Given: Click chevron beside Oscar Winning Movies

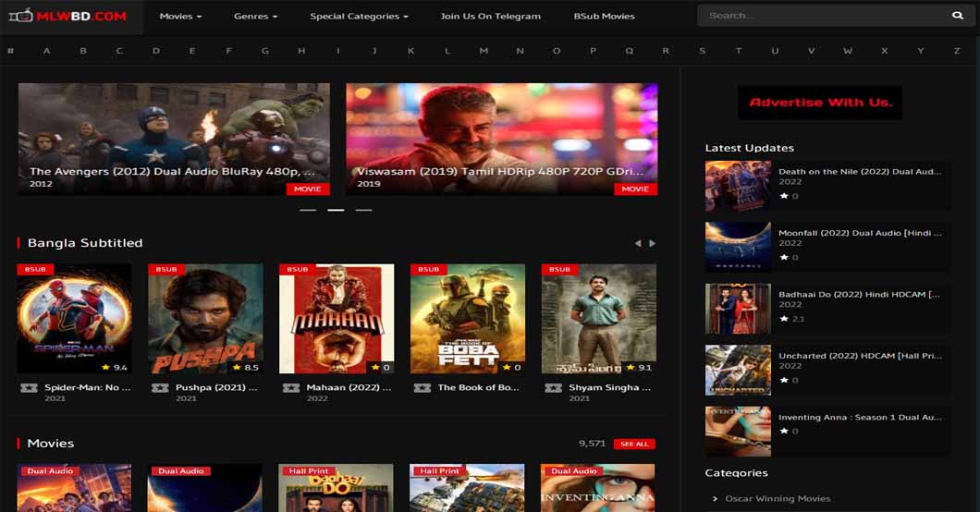Looking at the screenshot, I should click(x=715, y=498).
